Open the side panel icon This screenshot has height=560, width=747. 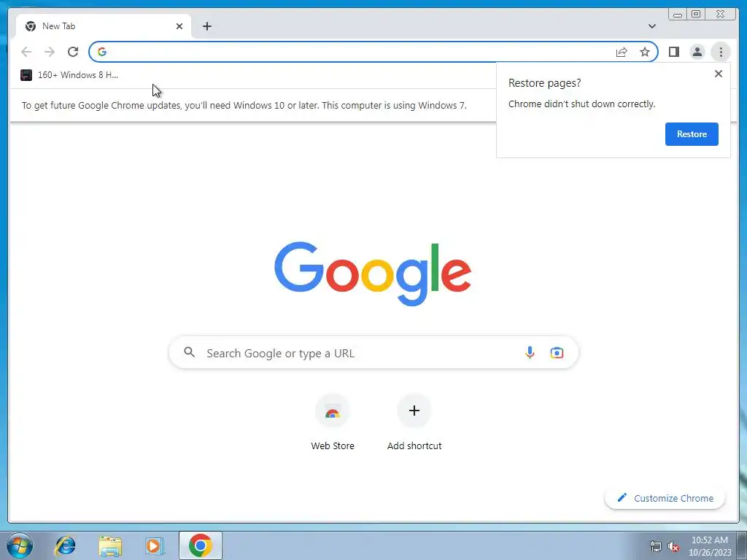[673, 52]
